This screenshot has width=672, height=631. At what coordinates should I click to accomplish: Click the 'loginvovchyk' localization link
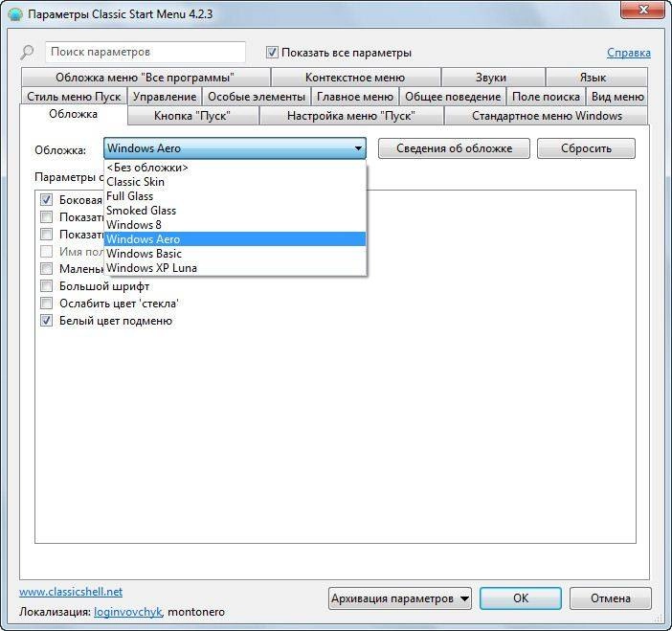[127, 612]
